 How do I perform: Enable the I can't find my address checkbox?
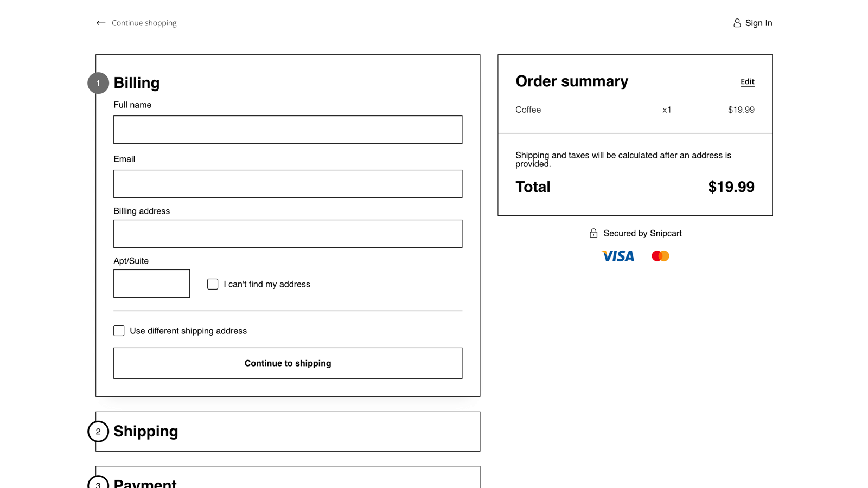coord(213,284)
